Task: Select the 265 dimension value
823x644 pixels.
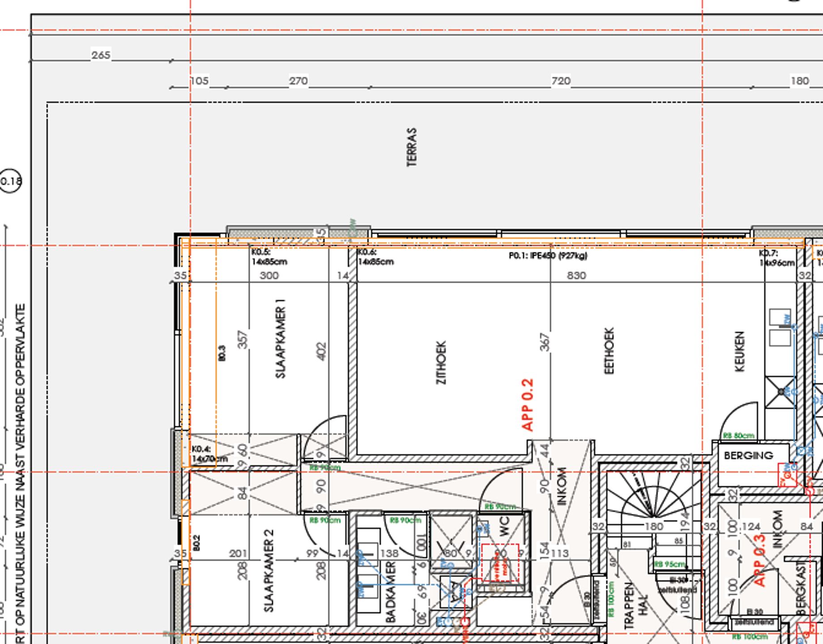Action: click(x=101, y=55)
